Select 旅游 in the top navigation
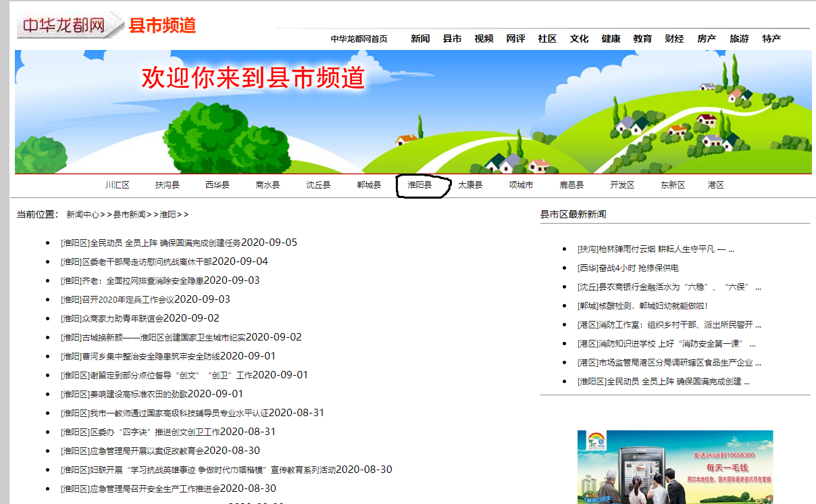Viewport: 816px width, 504px height. (x=739, y=39)
